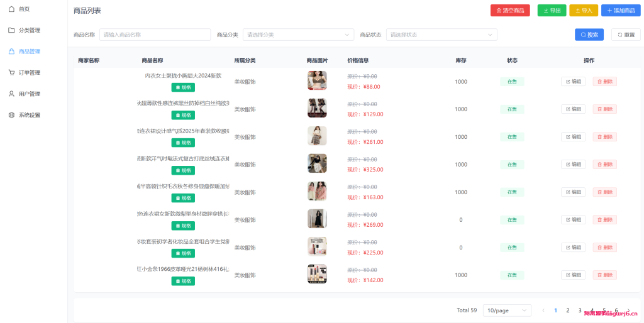The height and width of the screenshot is (323, 644).
Task: Click the blue 搜索 search button
Action: [589, 35]
